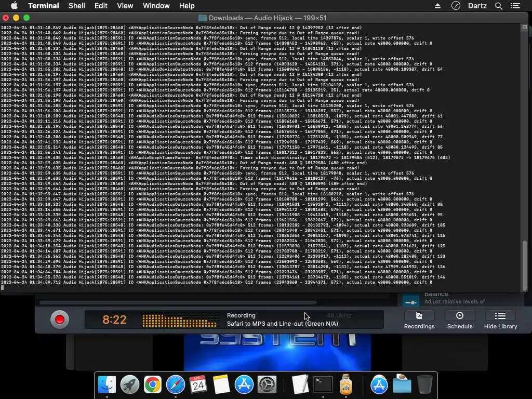This screenshot has width=532, height=399.
Task: Open the Recordings tab in Audio Hijack
Action: point(419,320)
